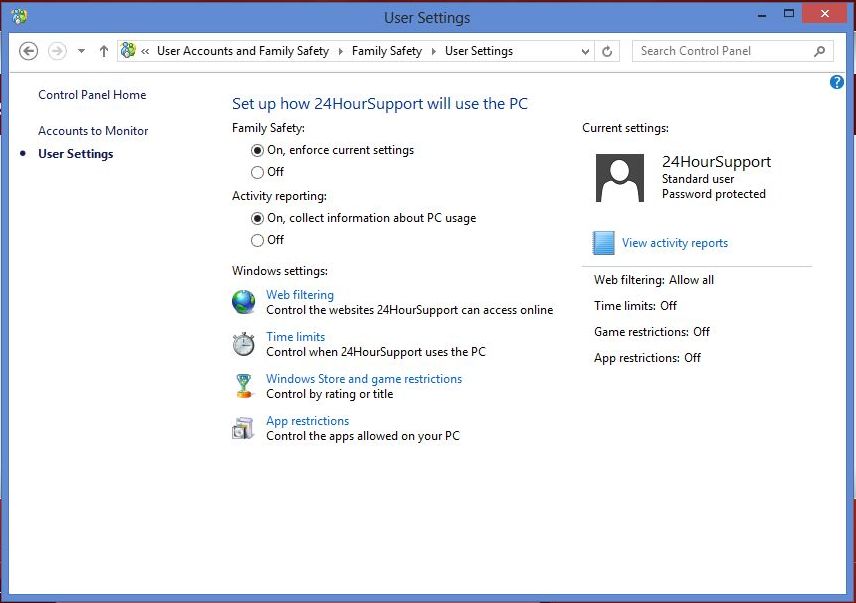This screenshot has height=603, width=856.
Task: Click the App restrictions icon
Action: 243,428
